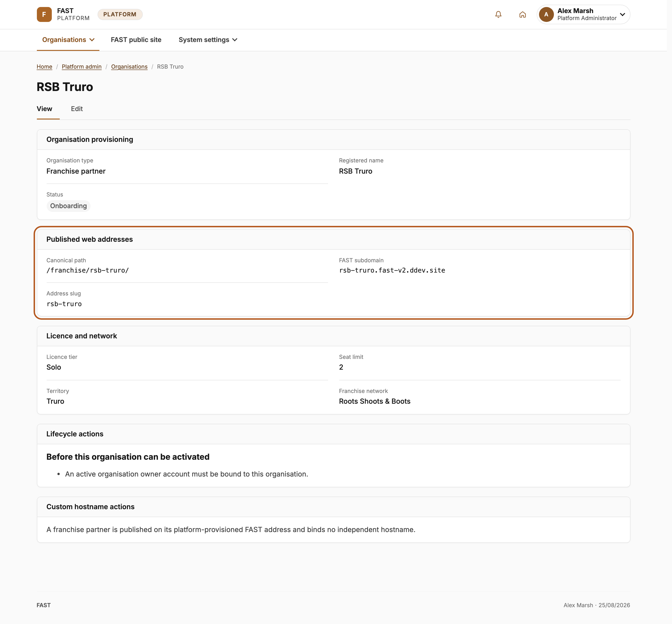This screenshot has width=672, height=624.
Task: Follow the Home breadcrumb link
Action: click(44, 67)
